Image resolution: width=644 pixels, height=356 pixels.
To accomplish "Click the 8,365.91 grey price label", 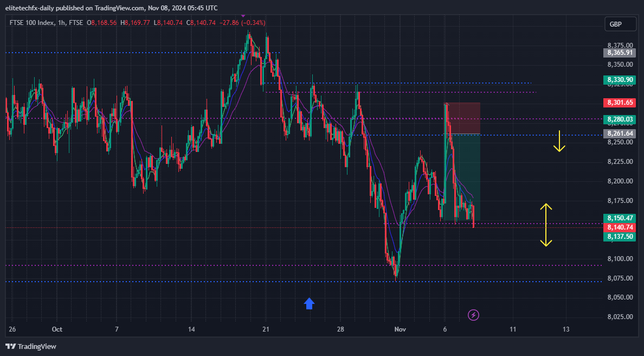I will coord(620,53).
